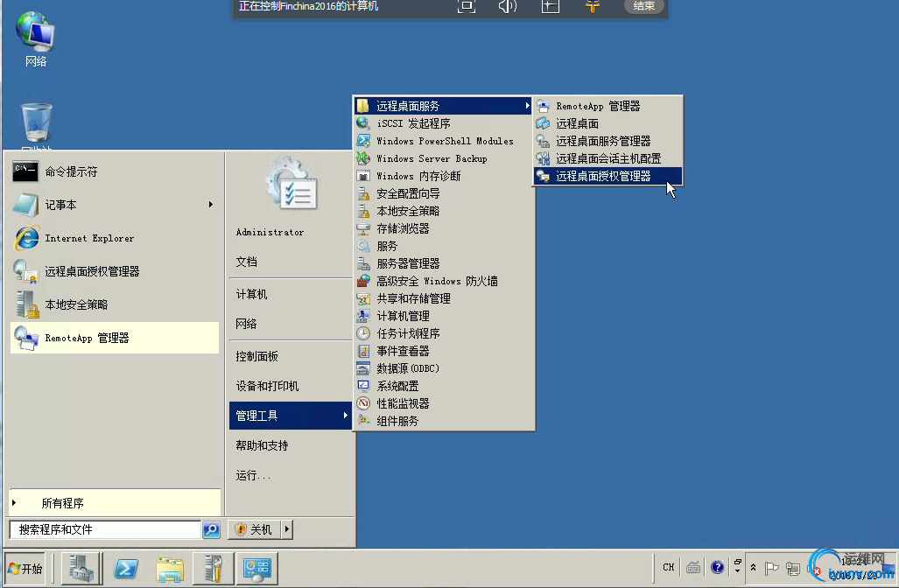Open RemoteApp 管理器 in the submenu

tap(608, 106)
